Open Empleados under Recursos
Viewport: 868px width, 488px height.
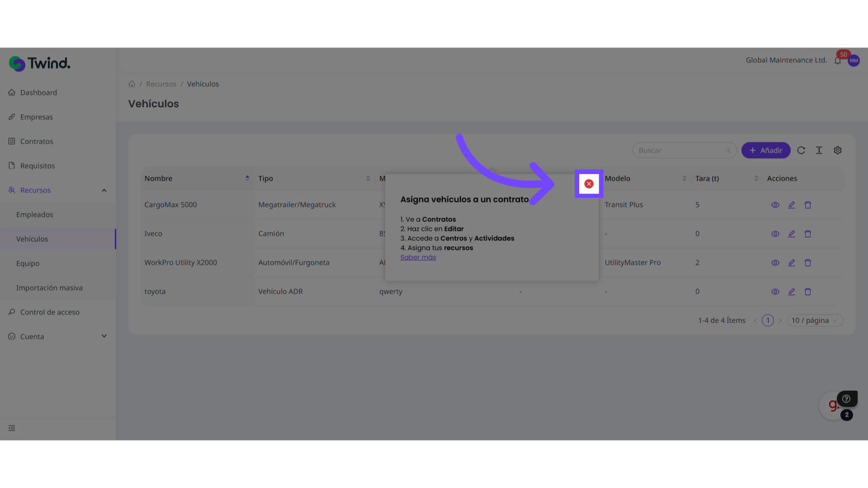35,215
